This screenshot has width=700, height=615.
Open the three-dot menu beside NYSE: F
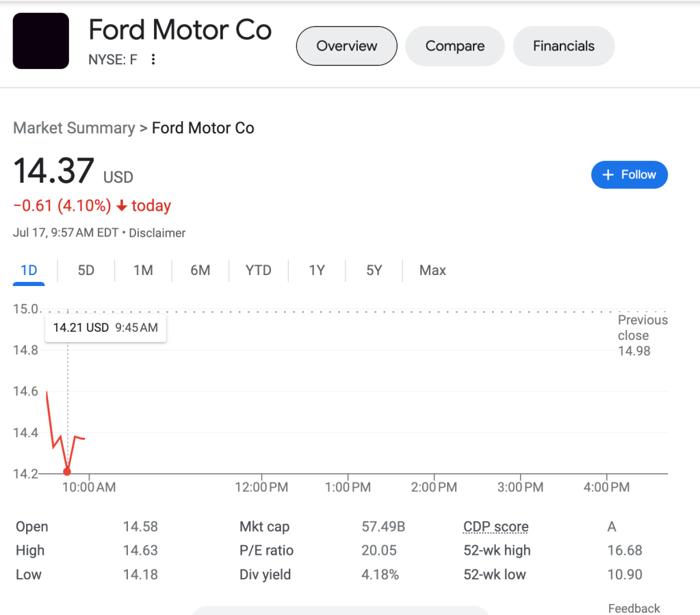click(x=153, y=60)
